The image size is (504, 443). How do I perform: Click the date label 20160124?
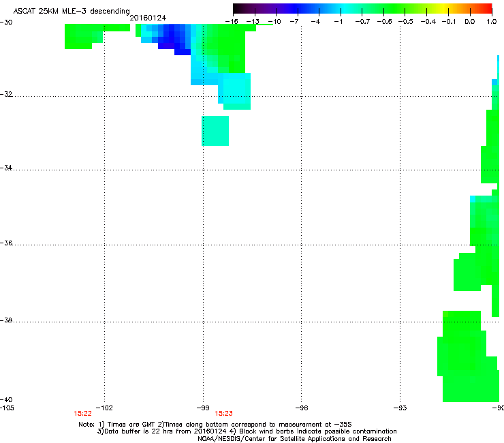tap(148, 18)
